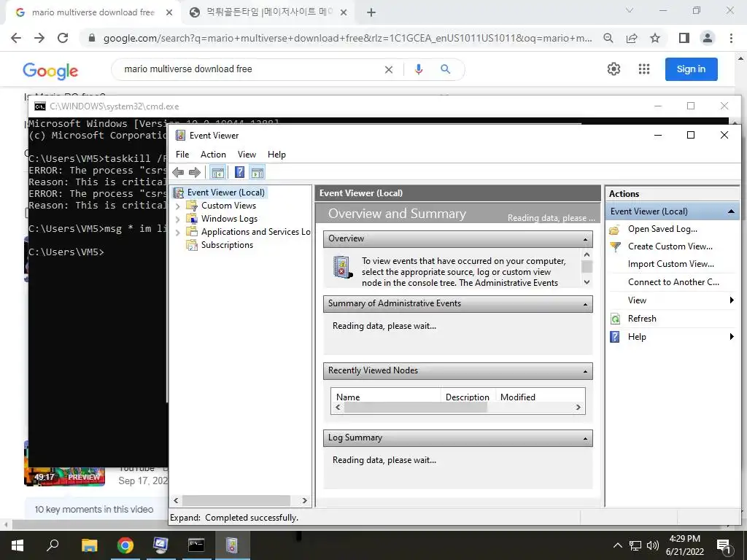This screenshot has height=560, width=747.
Task: Open Chrome profile avatar
Action: tap(708, 38)
